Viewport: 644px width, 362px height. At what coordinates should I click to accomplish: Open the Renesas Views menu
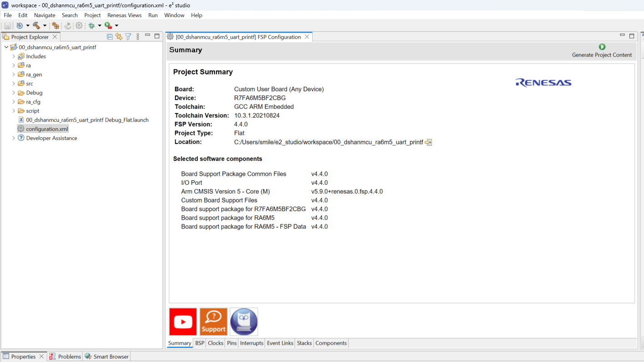pyautogui.click(x=125, y=15)
